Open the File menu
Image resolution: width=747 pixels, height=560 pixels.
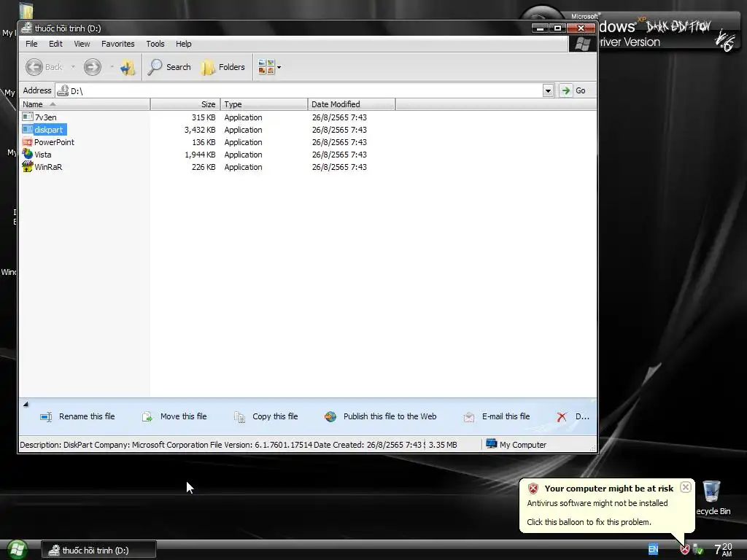click(x=31, y=44)
